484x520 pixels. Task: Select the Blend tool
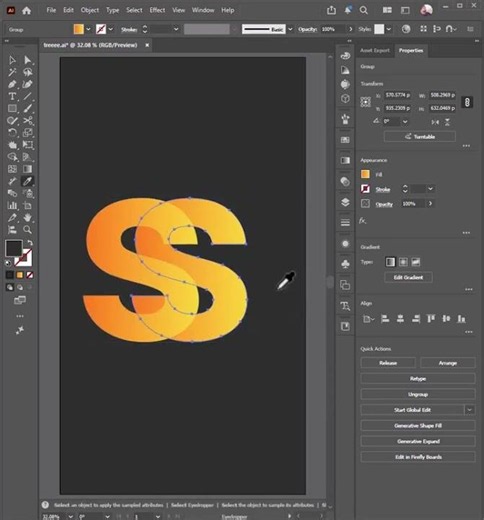(x=12, y=193)
